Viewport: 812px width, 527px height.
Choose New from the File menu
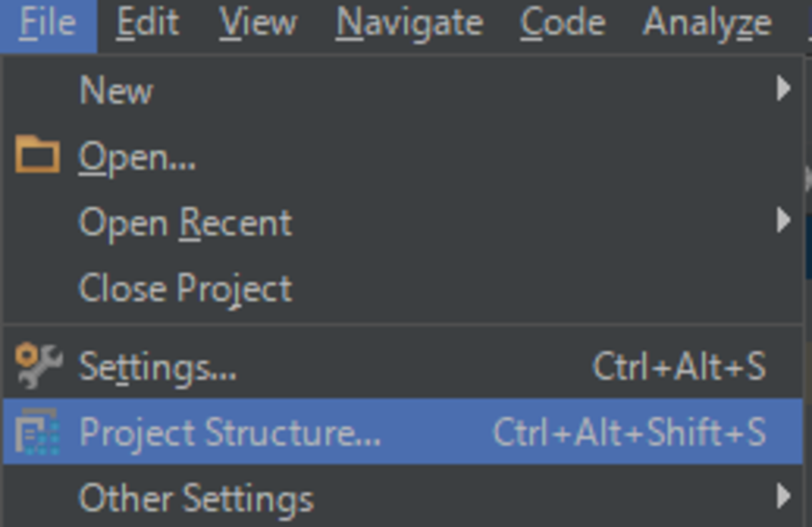coord(116,90)
